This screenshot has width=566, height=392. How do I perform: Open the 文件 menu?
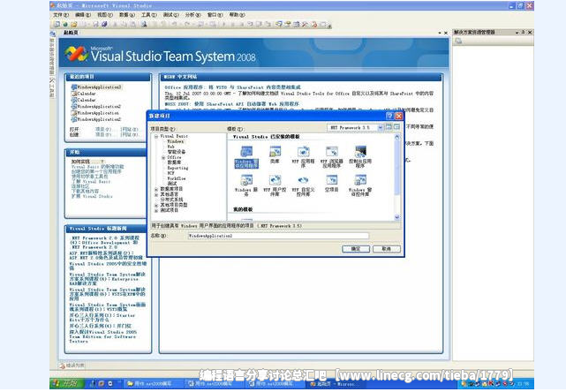(x=61, y=15)
